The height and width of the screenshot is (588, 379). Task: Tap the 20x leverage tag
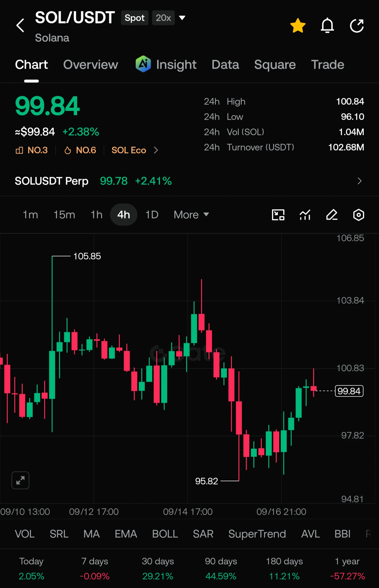point(163,18)
